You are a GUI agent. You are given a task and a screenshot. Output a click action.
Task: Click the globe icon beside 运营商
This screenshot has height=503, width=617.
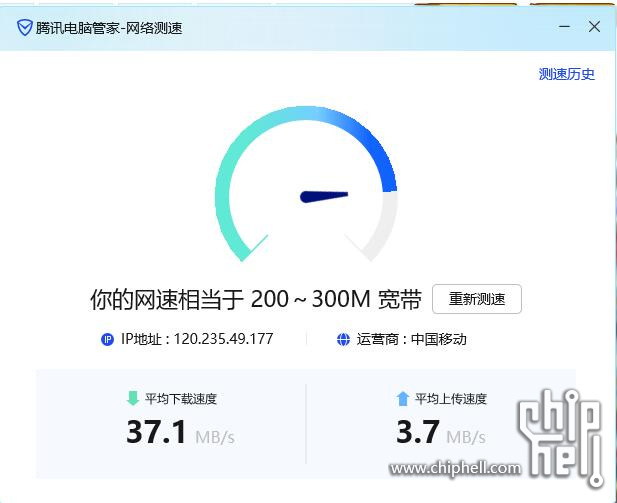coord(344,339)
